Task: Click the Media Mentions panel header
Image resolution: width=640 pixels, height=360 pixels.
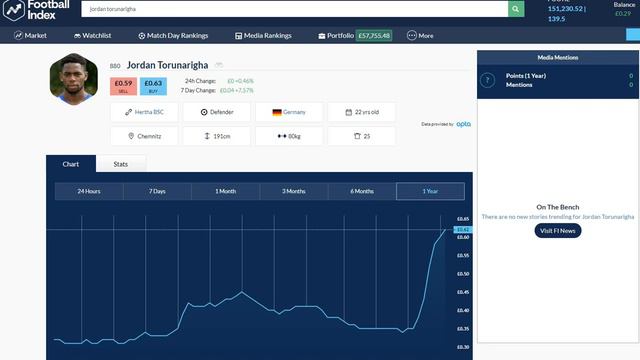Action: (x=558, y=58)
